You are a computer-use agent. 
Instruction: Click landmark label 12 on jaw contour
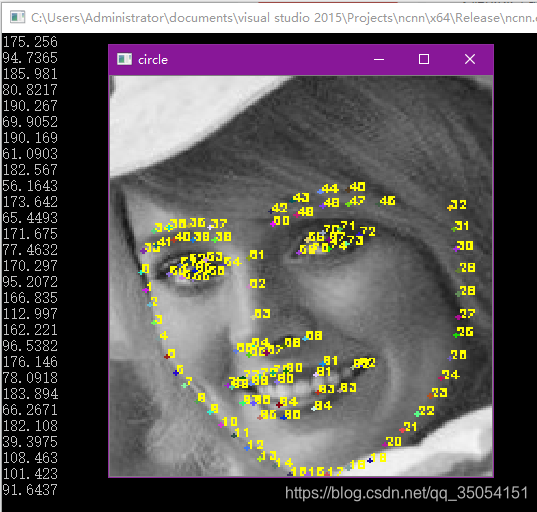point(255,445)
